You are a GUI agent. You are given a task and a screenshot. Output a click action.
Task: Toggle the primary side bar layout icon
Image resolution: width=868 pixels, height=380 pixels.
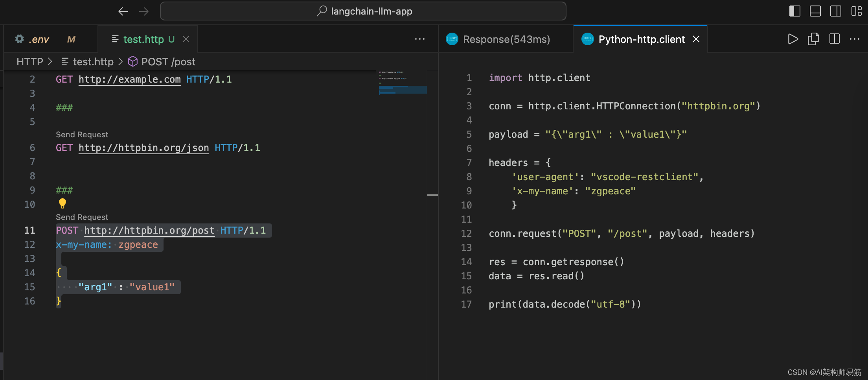[795, 11]
